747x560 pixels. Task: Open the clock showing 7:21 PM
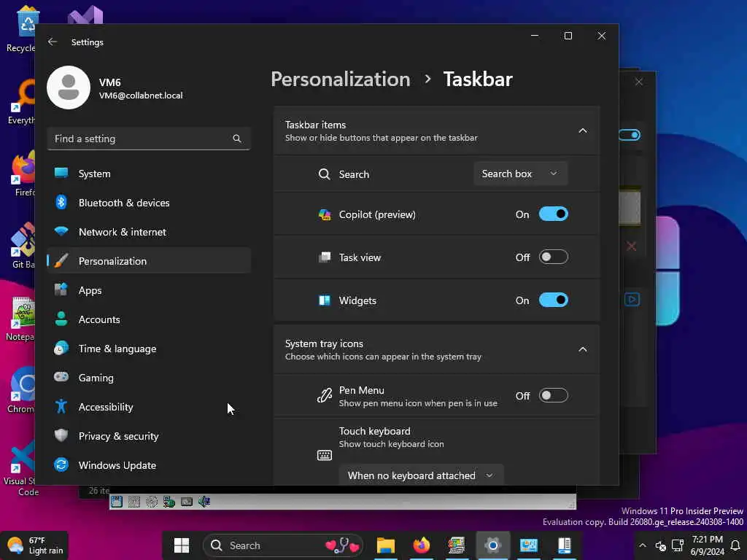coord(707,545)
